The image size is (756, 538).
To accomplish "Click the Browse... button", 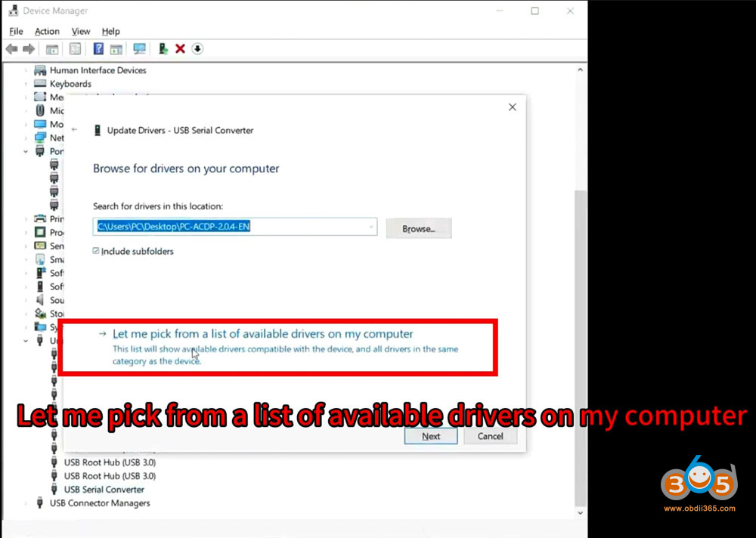I will click(418, 228).
